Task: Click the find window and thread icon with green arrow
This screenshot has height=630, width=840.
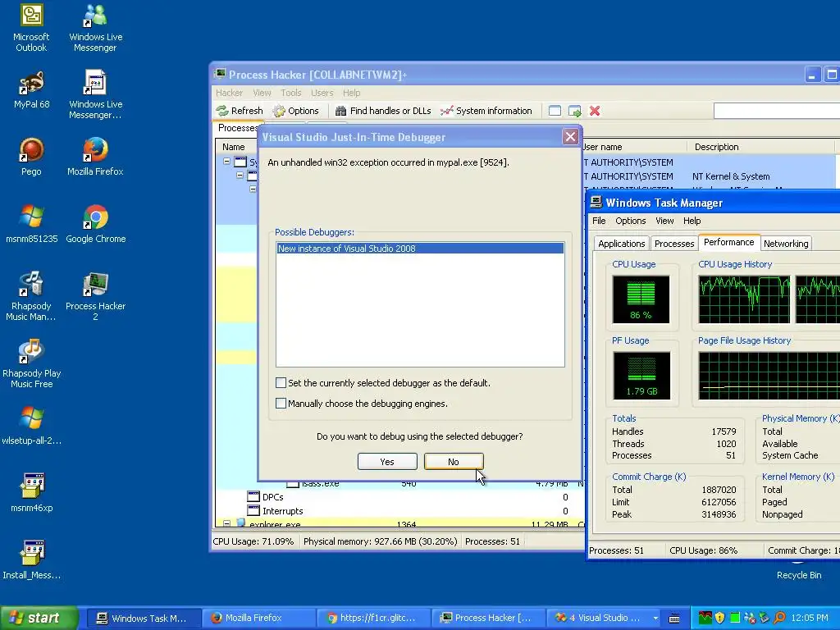Action: 575,111
